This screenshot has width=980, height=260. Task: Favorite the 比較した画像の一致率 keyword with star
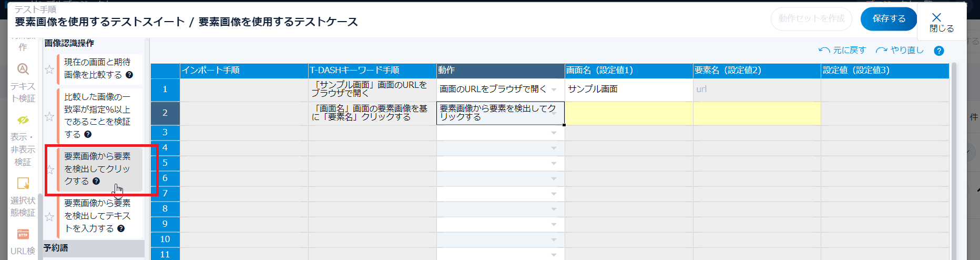click(x=49, y=116)
